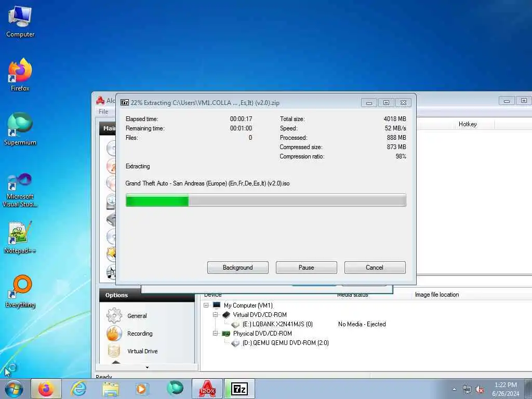Maximize the 7-Zip extraction dialog
This screenshot has height=399, width=532.
point(386,102)
